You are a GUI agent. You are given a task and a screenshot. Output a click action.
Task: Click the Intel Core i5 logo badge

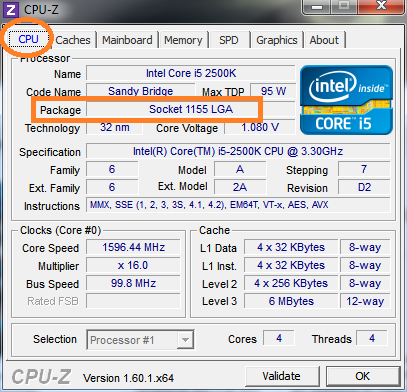[x=346, y=100]
